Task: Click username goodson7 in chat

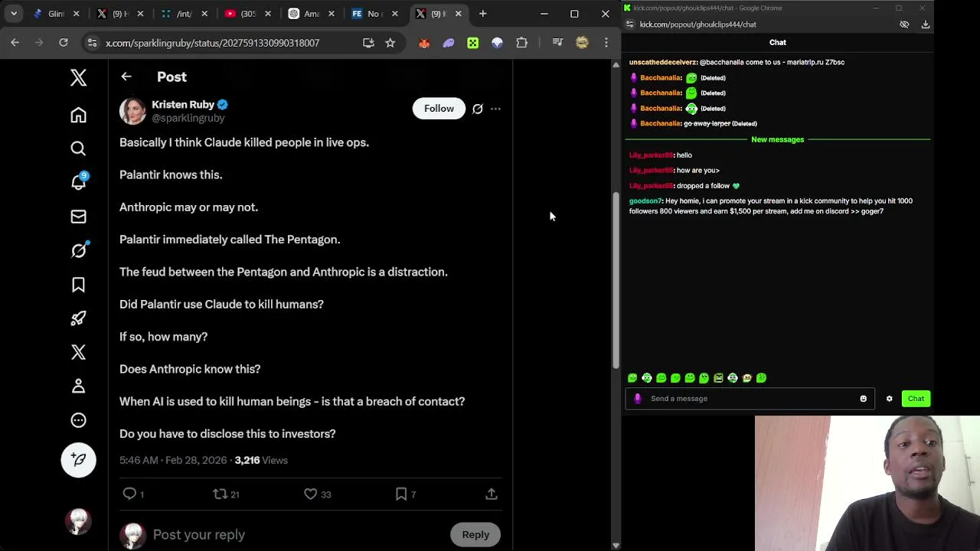Action: tap(645, 201)
